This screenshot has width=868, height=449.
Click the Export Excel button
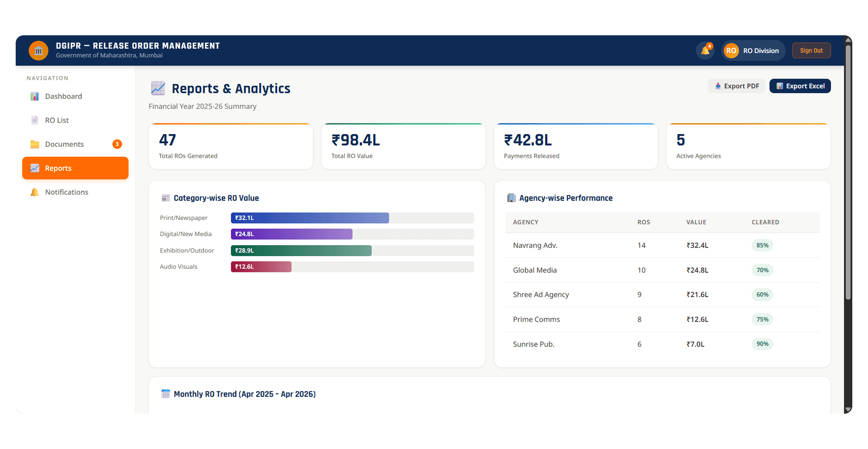click(x=800, y=86)
